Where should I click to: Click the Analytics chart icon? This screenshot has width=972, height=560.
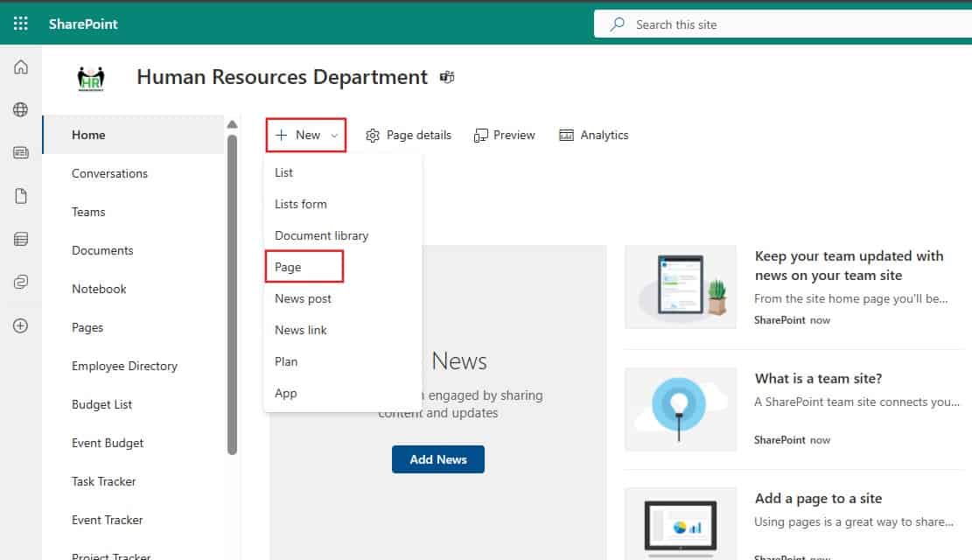click(x=566, y=136)
